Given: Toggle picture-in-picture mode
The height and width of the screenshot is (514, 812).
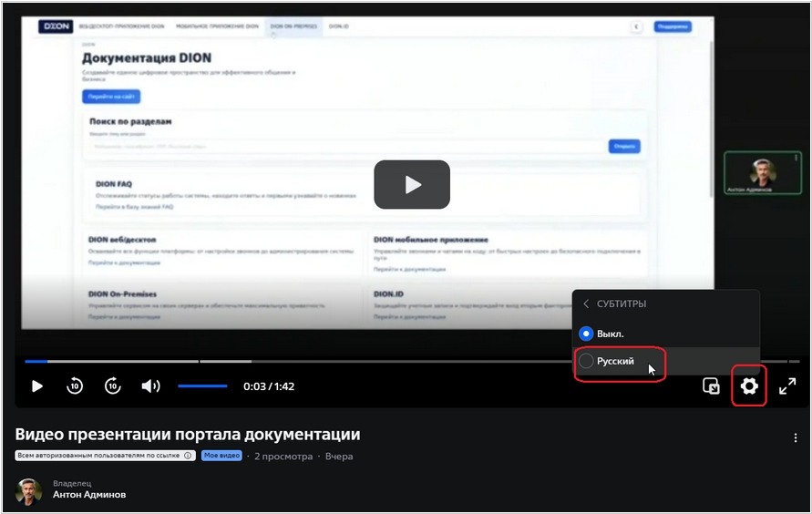Looking at the screenshot, I should (711, 386).
